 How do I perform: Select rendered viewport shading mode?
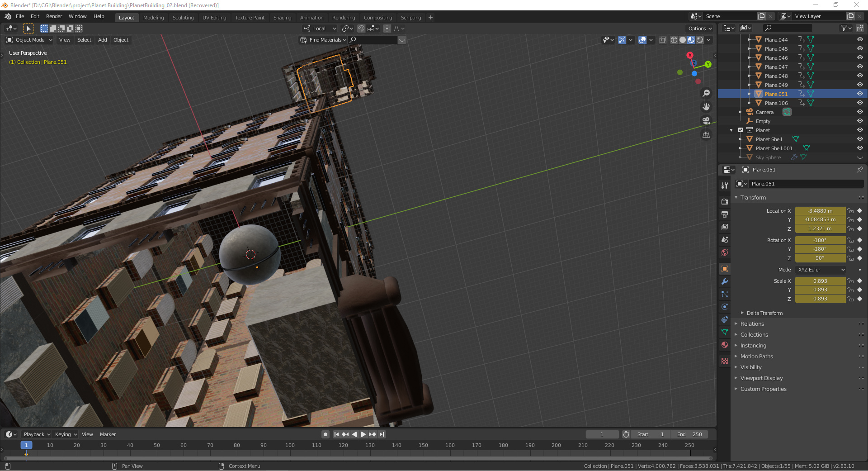tap(700, 40)
